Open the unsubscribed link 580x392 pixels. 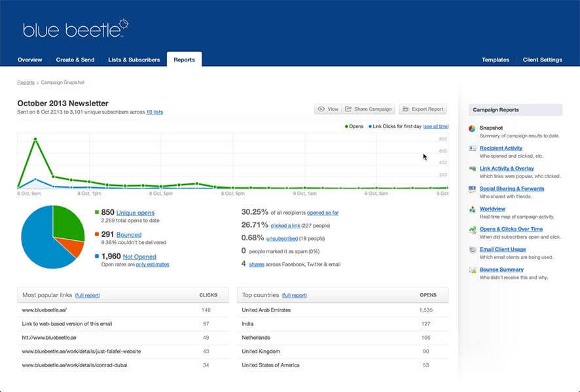(x=282, y=238)
